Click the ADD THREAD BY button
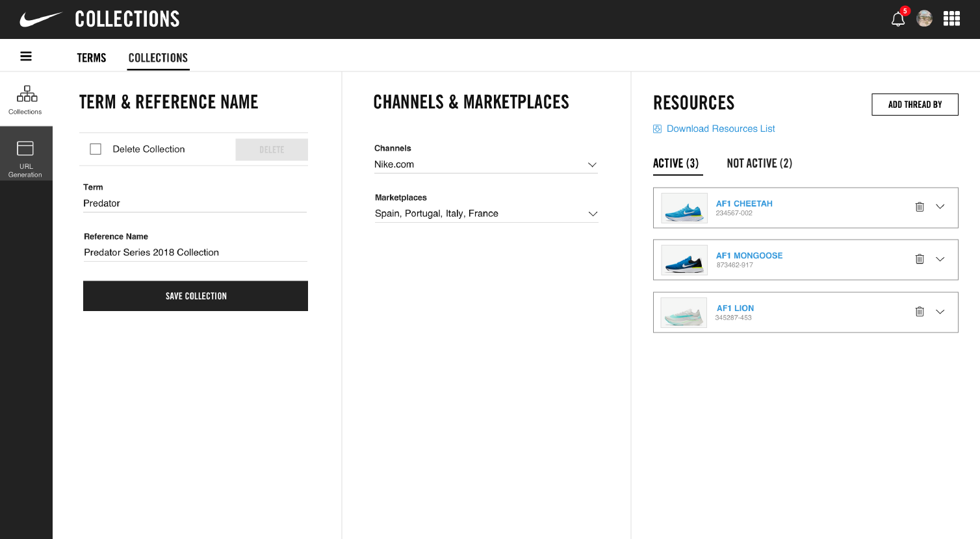This screenshot has width=980, height=539. click(x=914, y=104)
